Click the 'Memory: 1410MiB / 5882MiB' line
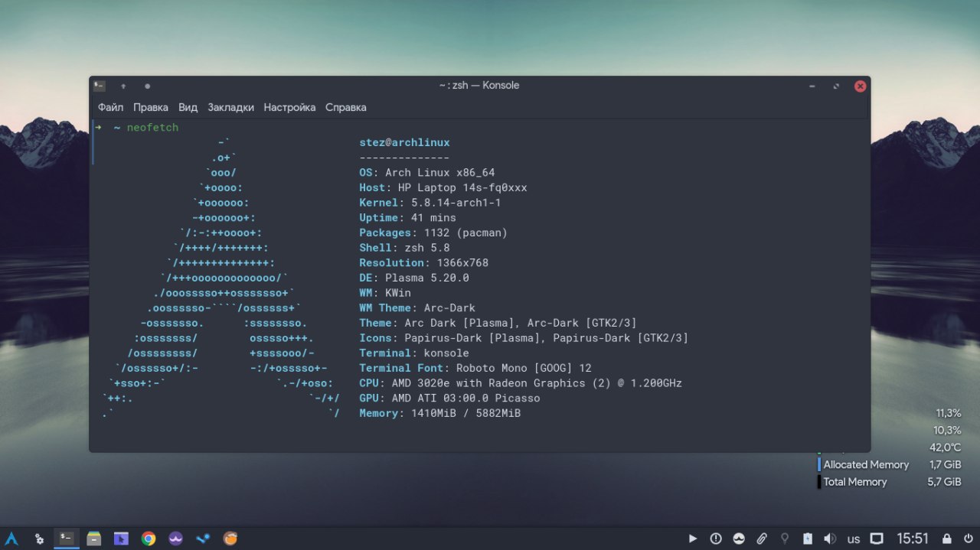The image size is (980, 550). [440, 413]
